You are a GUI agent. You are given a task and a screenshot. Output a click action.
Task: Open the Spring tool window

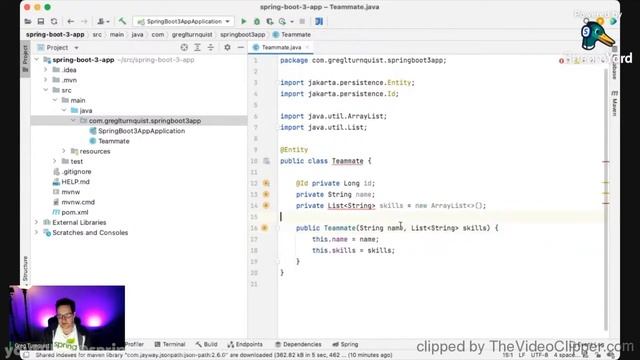[x=345, y=344]
